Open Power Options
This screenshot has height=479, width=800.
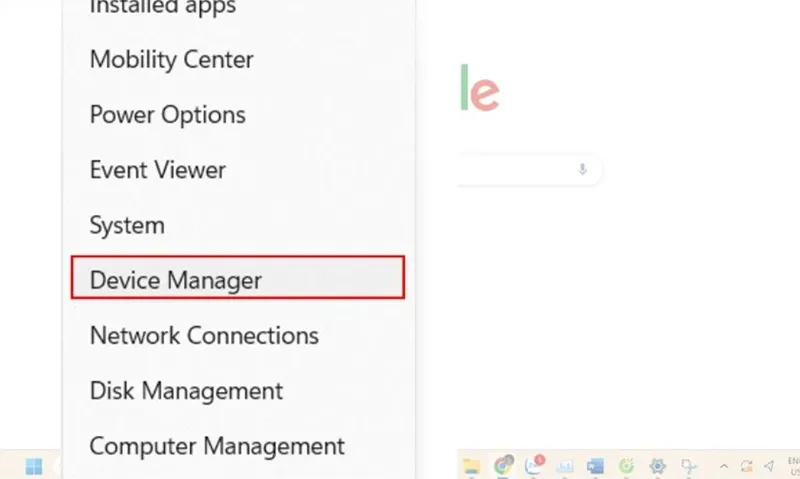tap(167, 114)
